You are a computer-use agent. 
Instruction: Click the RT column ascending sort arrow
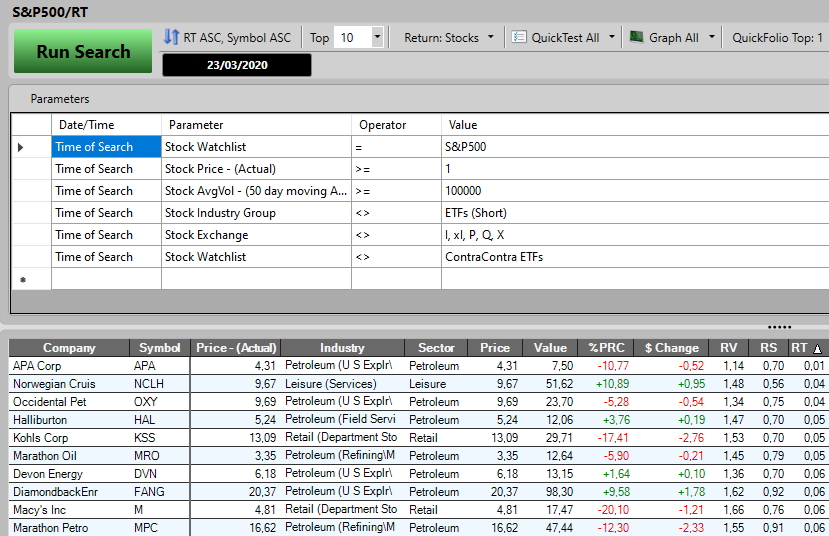(x=817, y=349)
